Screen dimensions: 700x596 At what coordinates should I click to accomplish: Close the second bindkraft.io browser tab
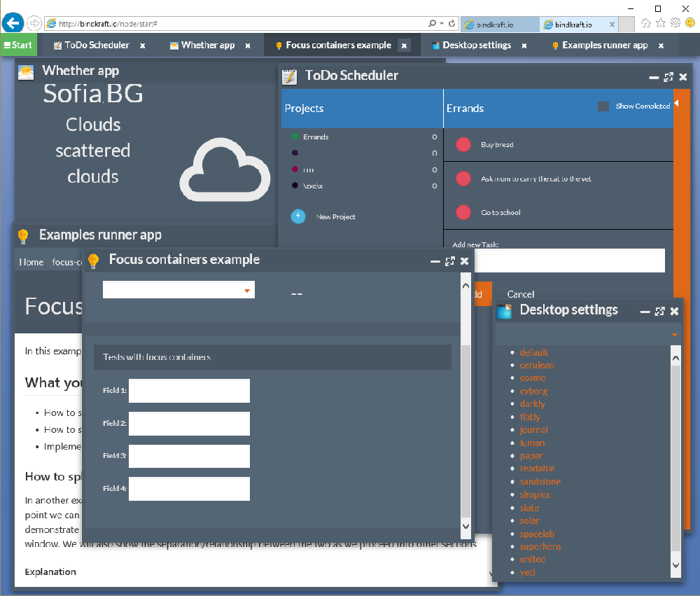coord(612,25)
